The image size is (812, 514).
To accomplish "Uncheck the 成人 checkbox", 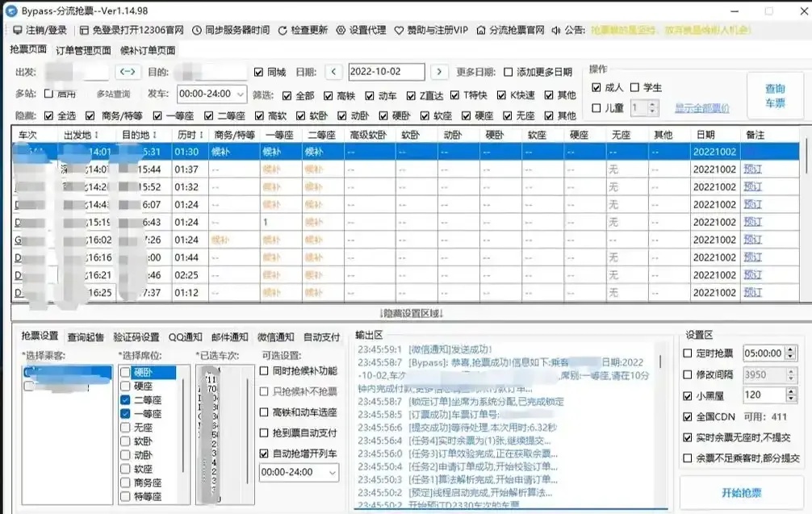I will point(596,87).
